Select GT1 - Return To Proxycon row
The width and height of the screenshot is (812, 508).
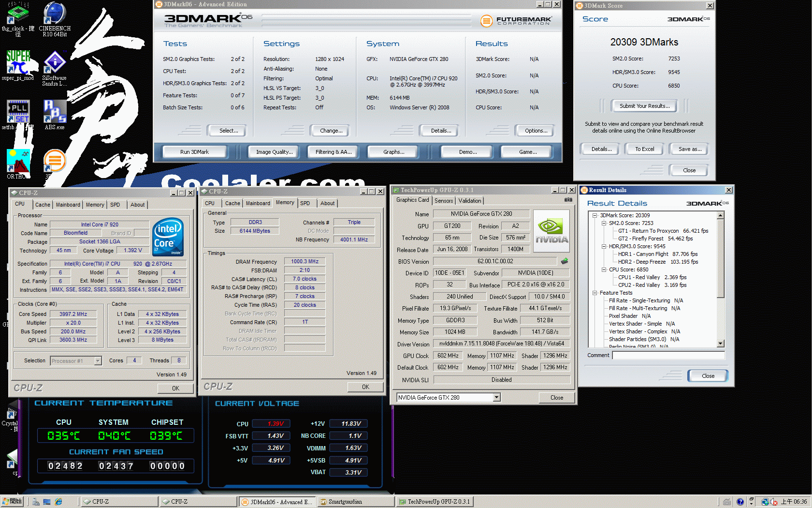click(x=663, y=231)
